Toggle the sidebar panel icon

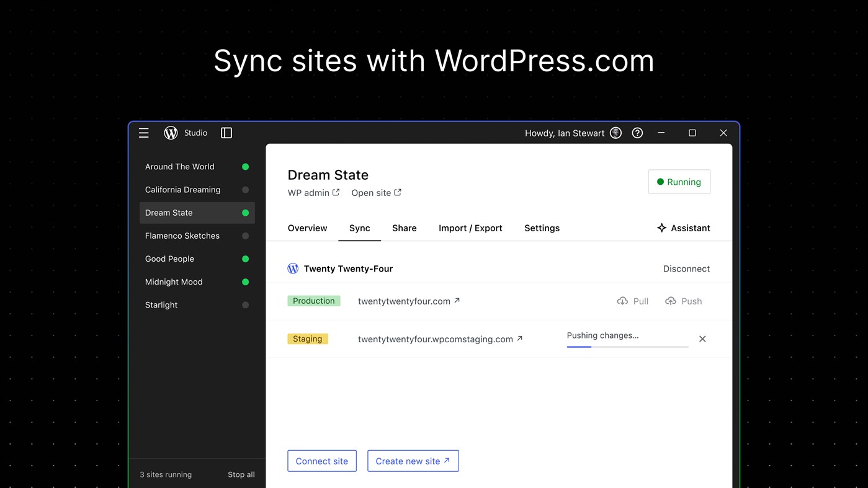click(x=226, y=133)
